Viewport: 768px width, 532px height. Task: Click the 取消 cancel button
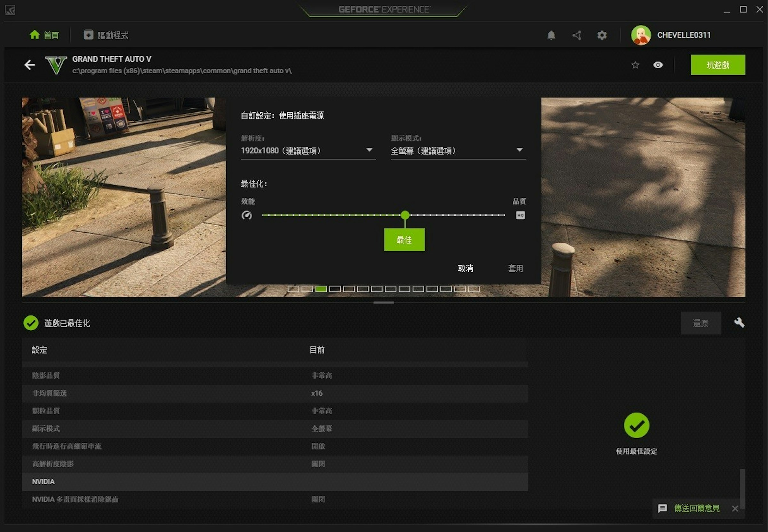(x=465, y=268)
